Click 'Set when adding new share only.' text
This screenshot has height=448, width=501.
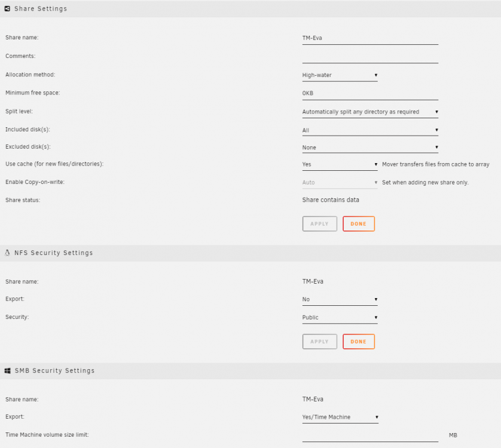pos(425,183)
